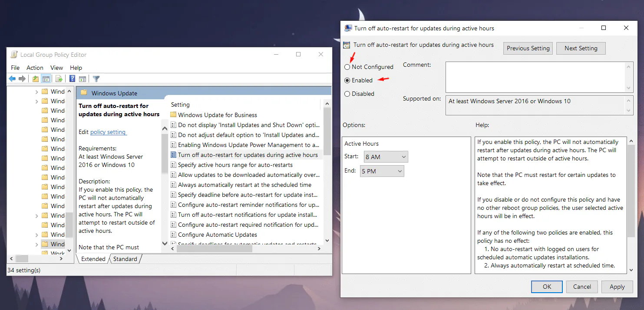644x310 pixels.
Task: Click the Forward arrow in Group Policy Editor toolbar
Action: pyautogui.click(x=22, y=79)
